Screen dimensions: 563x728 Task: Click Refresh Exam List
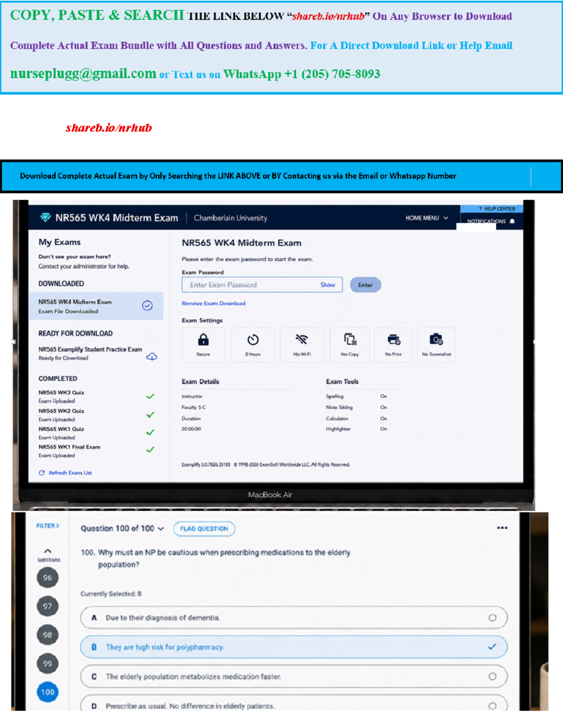click(65, 473)
